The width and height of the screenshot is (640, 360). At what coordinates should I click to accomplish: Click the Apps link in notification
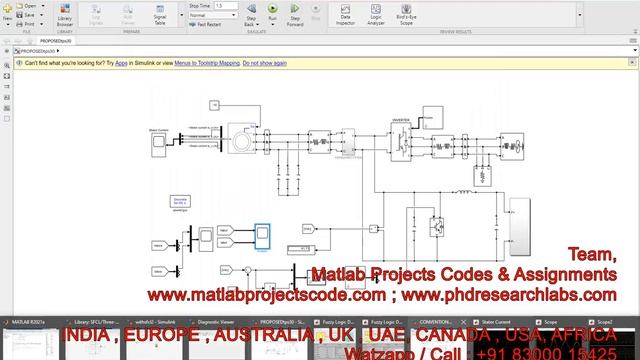click(x=121, y=63)
